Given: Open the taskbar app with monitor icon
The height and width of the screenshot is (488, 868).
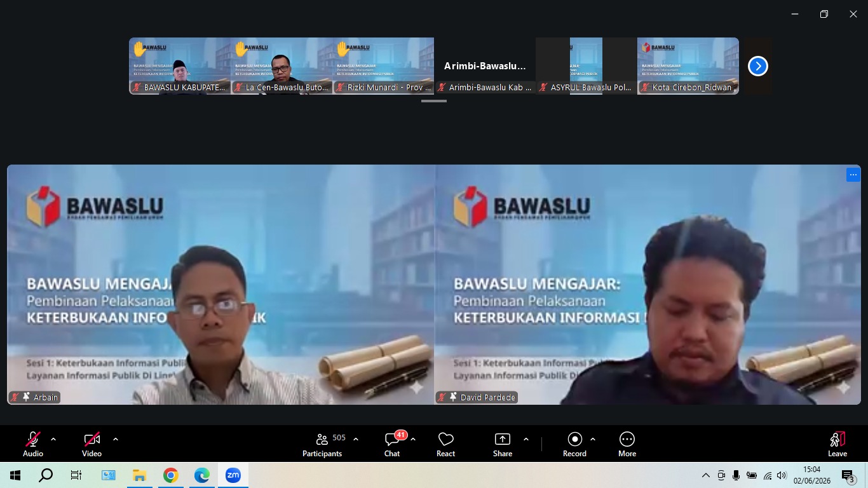Looking at the screenshot, I should (x=108, y=475).
